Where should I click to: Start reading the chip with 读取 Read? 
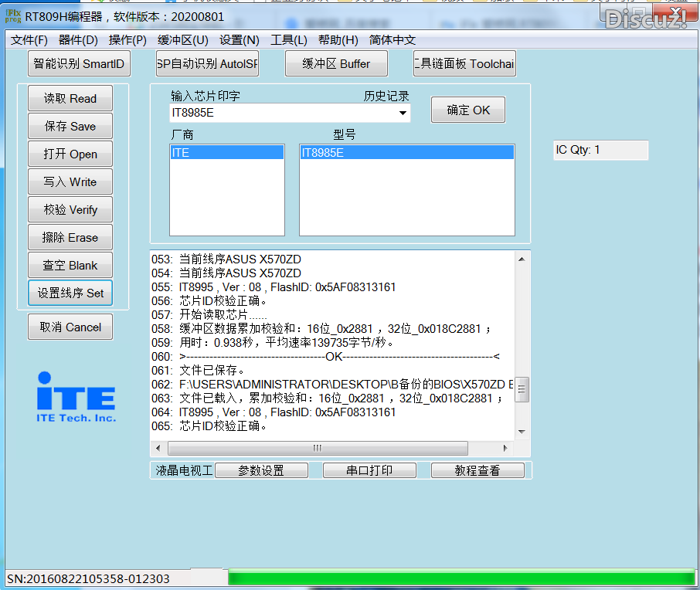(70, 98)
